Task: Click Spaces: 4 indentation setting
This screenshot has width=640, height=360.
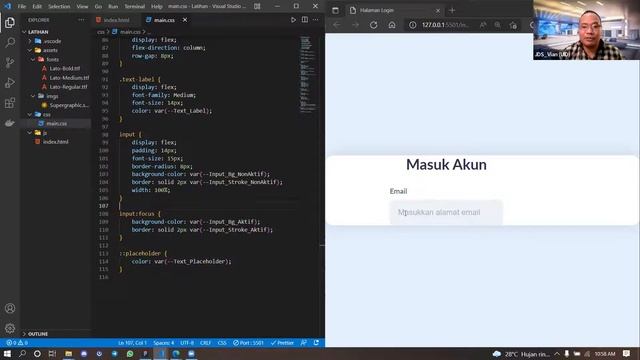Action: tap(164, 343)
